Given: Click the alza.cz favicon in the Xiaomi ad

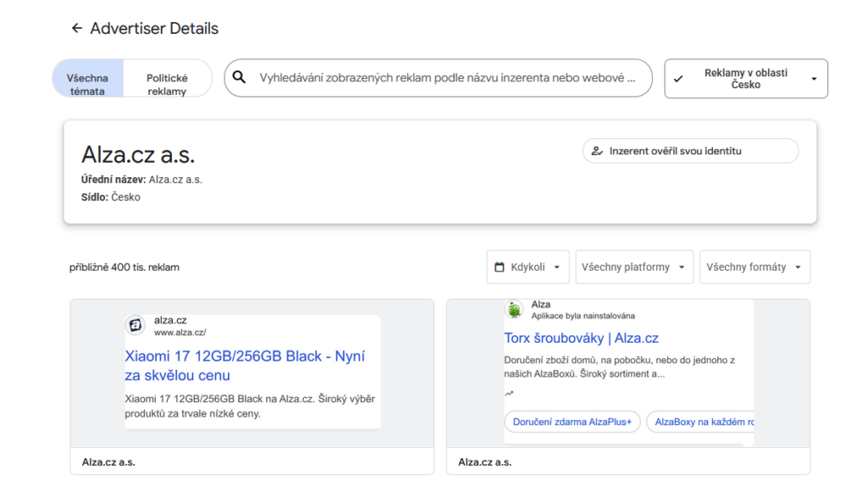Looking at the screenshot, I should [x=136, y=326].
